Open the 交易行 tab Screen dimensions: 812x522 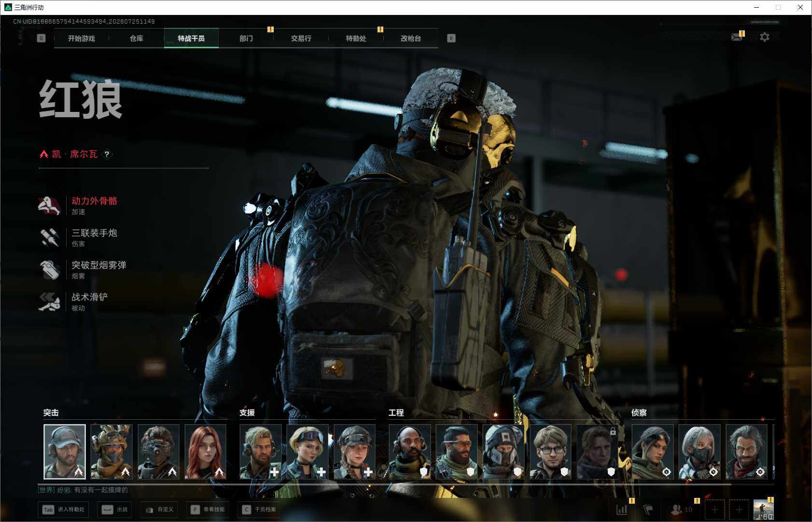click(x=301, y=38)
